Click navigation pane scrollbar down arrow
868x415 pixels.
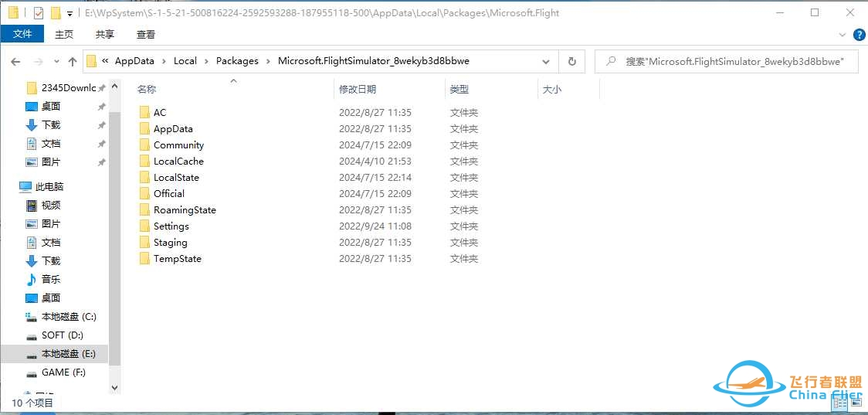114,388
